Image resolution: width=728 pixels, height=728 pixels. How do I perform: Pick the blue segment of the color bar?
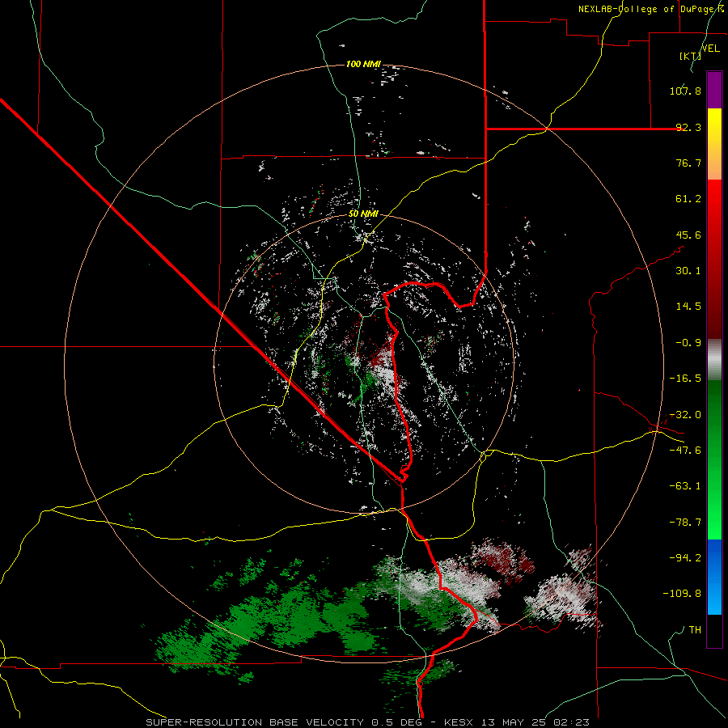click(714, 577)
